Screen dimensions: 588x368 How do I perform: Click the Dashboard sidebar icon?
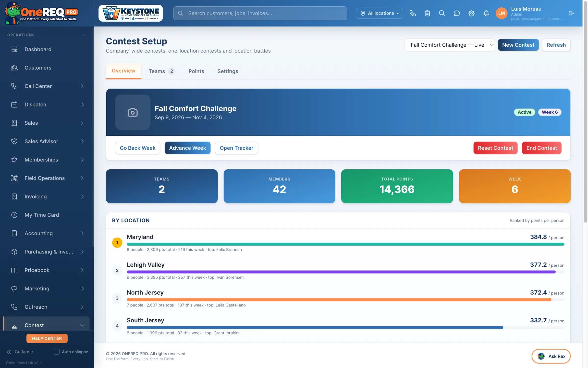point(14,49)
